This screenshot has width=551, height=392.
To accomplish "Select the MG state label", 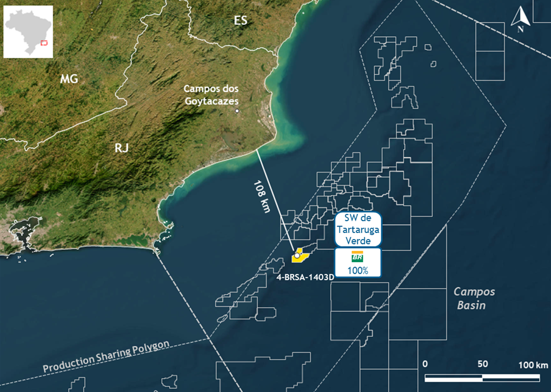I will [x=69, y=79].
